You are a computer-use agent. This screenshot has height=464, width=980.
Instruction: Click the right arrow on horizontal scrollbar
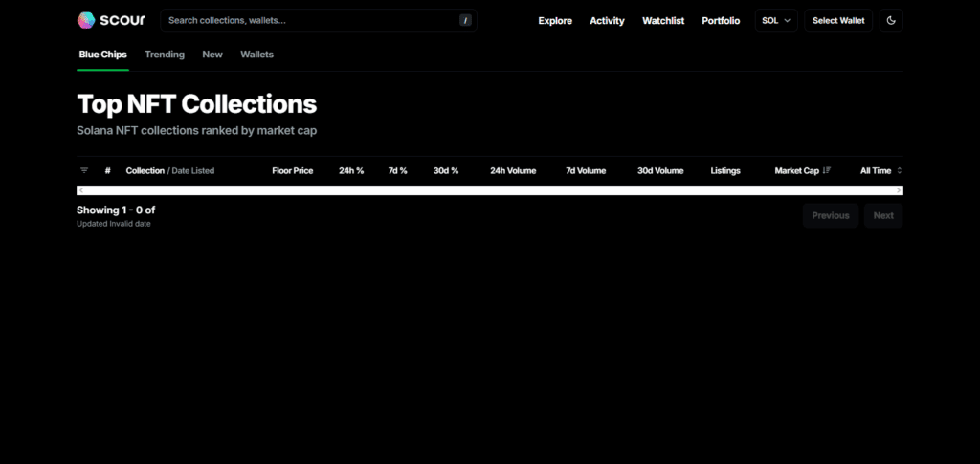899,190
